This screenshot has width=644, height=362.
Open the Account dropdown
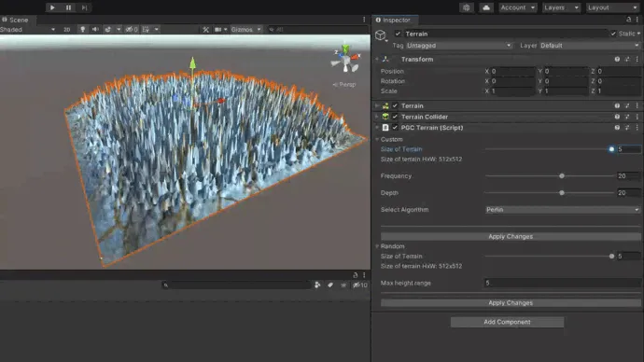(517, 7)
